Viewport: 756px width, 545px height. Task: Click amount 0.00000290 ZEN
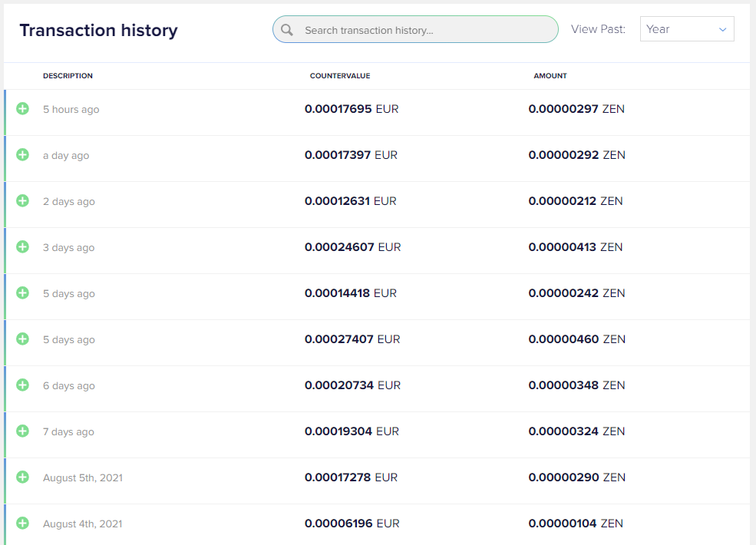[577, 477]
